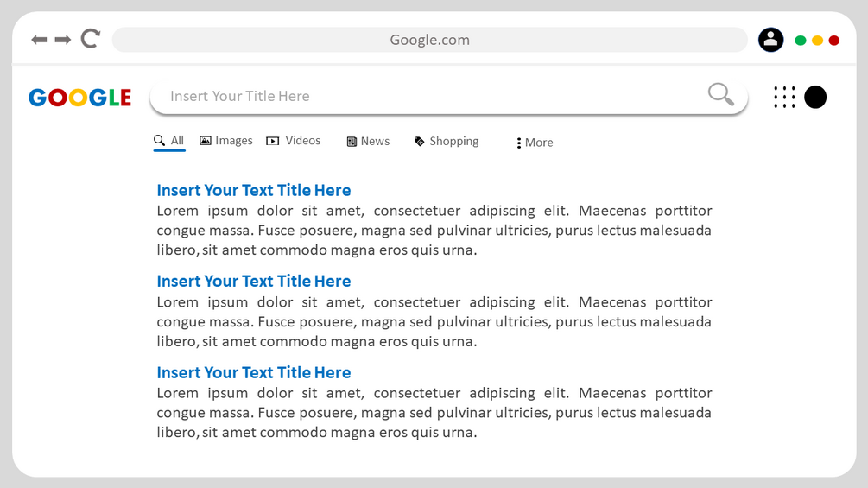Viewport: 868px width, 488px height.
Task: Open the News results tab
Action: click(368, 142)
